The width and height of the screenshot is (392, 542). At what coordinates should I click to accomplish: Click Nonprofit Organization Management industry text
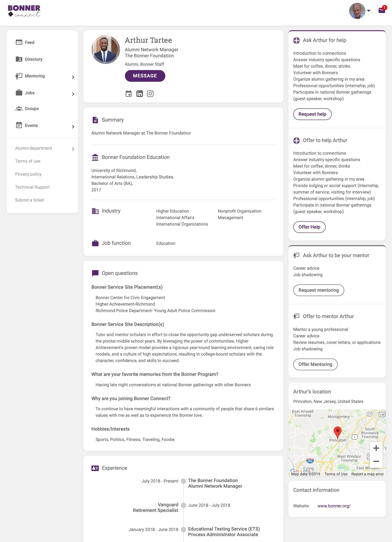point(239,214)
